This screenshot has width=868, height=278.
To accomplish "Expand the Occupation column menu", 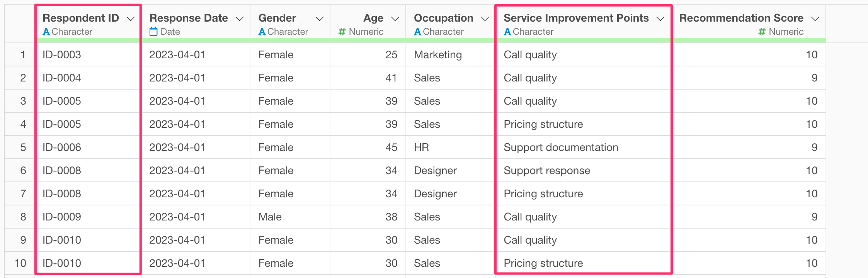I will click(485, 19).
